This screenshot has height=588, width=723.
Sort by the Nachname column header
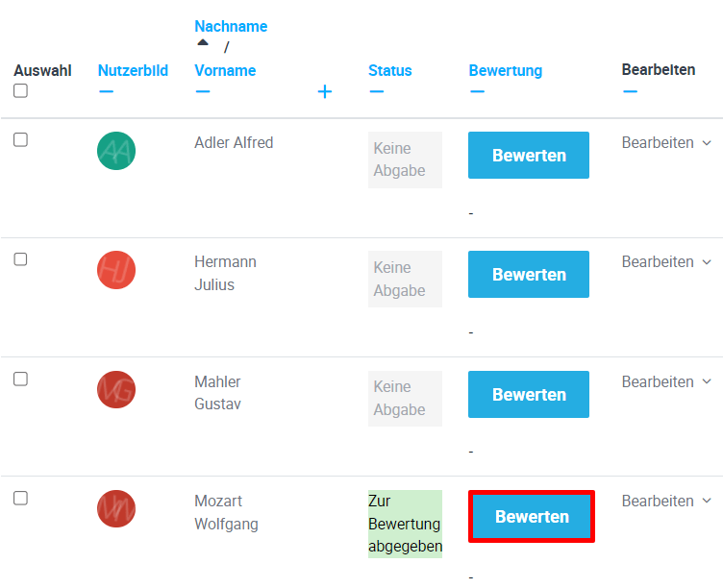pyautogui.click(x=231, y=26)
